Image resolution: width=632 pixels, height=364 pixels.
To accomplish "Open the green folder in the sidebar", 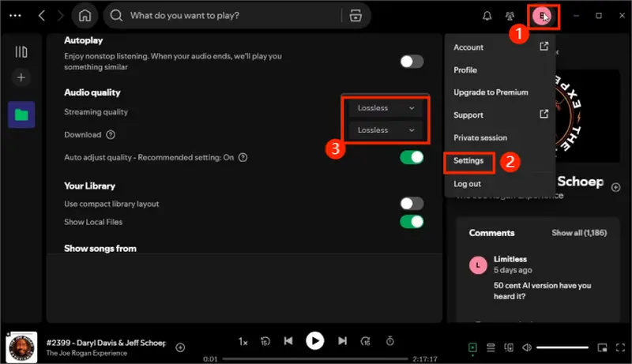I will coord(21,114).
